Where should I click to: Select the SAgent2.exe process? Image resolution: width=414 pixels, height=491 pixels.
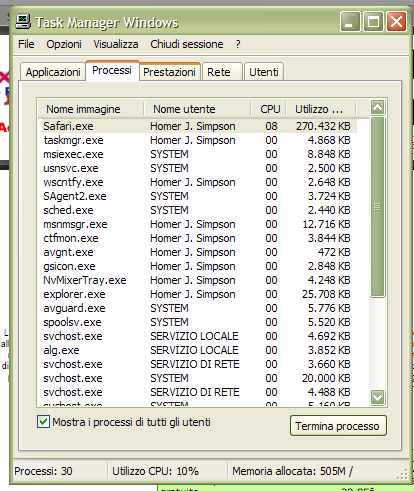click(x=199, y=196)
